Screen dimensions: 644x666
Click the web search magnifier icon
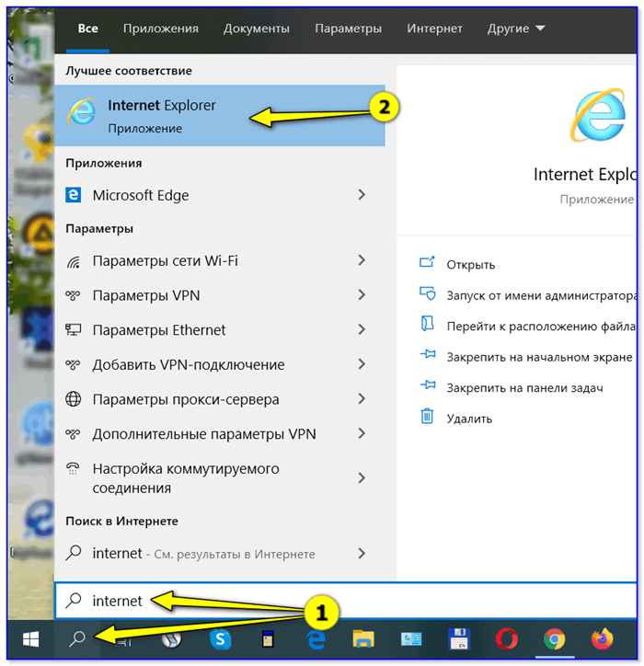coord(74,553)
